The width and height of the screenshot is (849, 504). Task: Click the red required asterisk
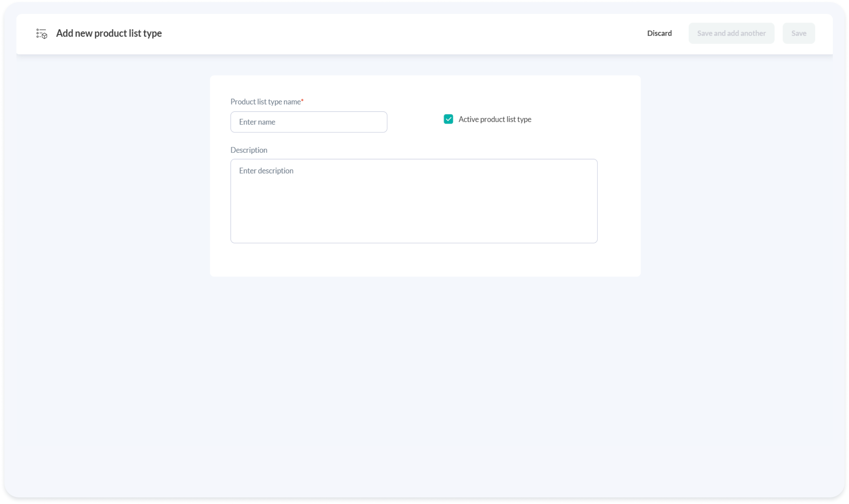coord(302,101)
